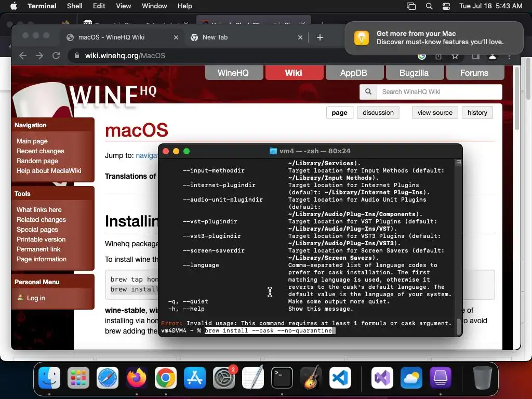Launch Safari from the Dock
The image size is (532, 399).
point(108,378)
